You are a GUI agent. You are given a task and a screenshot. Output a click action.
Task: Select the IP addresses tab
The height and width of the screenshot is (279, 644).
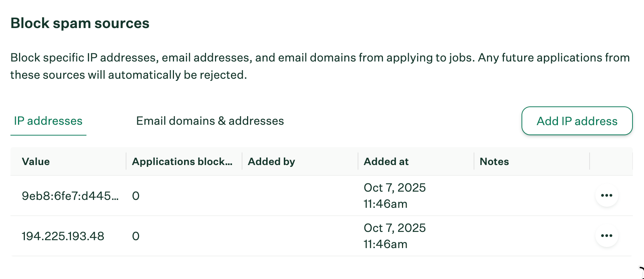click(x=48, y=121)
